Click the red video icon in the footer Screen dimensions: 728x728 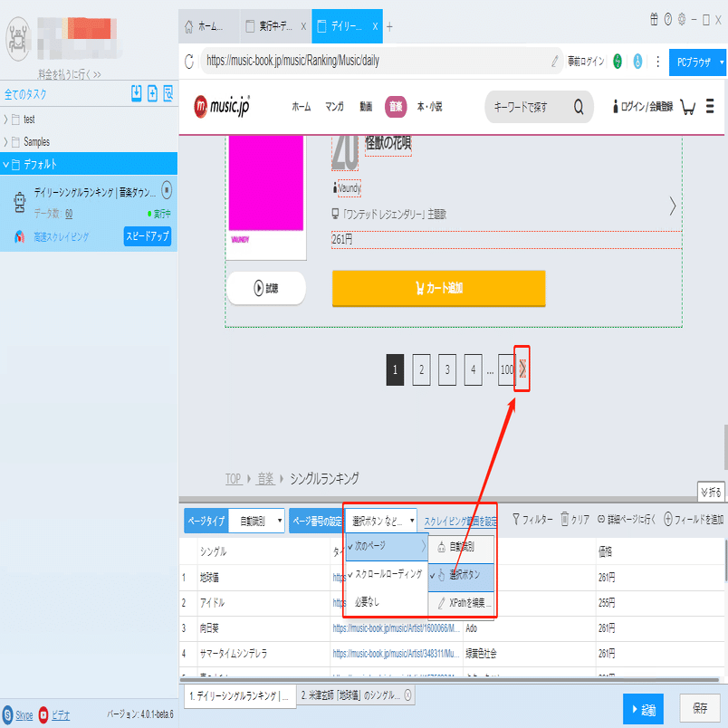tap(43, 714)
